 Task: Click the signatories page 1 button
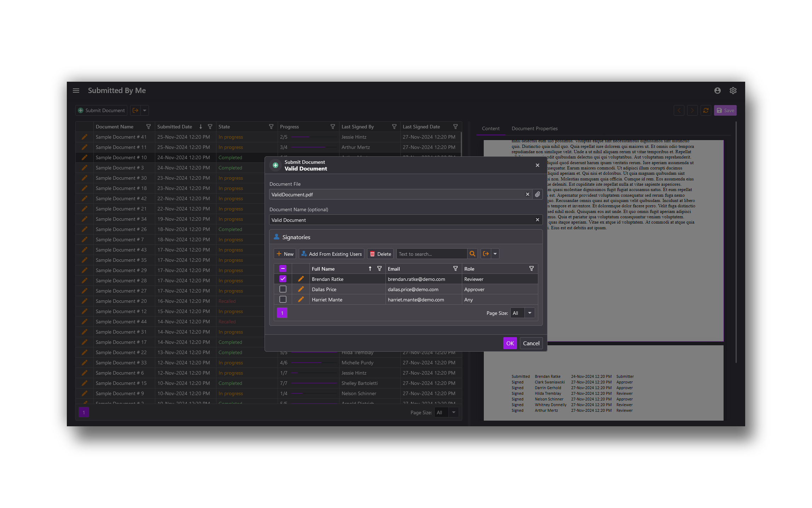pos(282,313)
